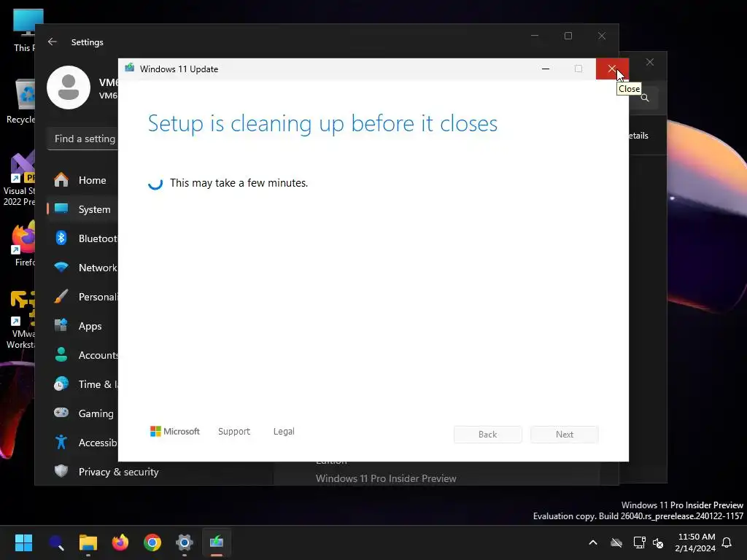Open Time & language settings
The image size is (747, 560).
(82, 384)
